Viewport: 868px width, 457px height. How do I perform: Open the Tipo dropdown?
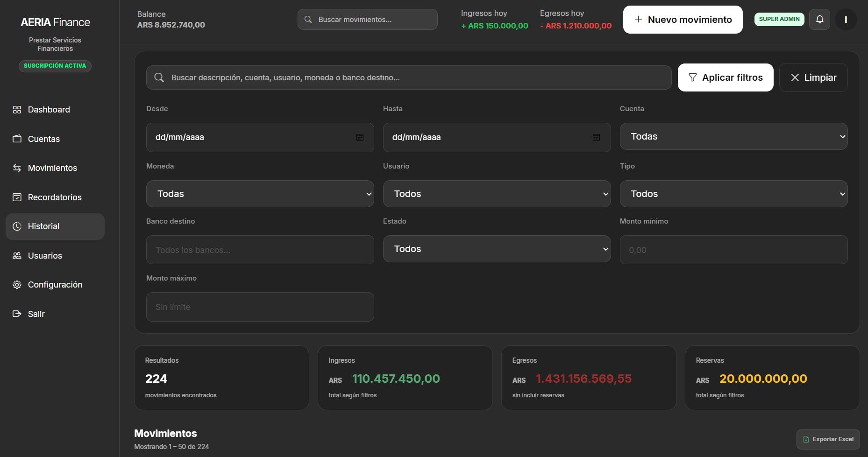click(733, 194)
